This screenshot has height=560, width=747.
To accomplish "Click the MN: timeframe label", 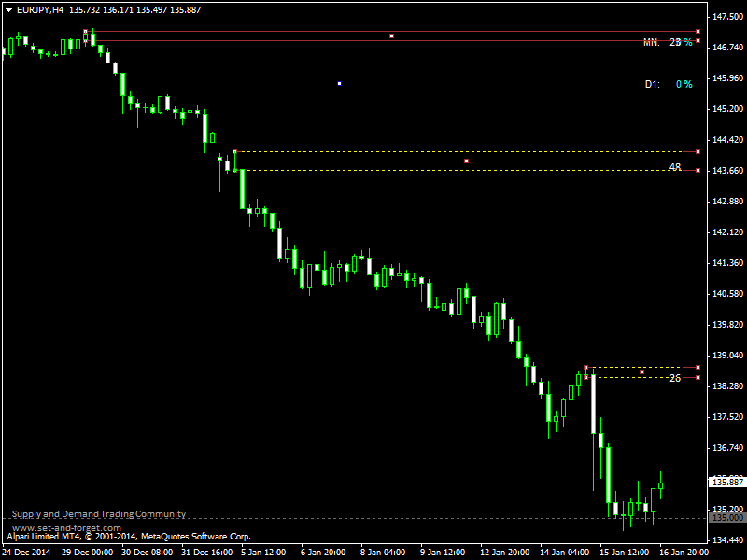I will tap(651, 42).
